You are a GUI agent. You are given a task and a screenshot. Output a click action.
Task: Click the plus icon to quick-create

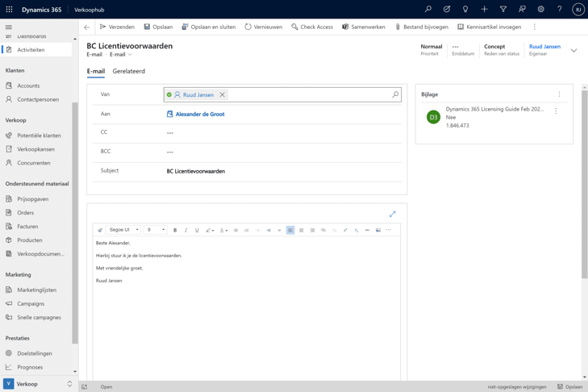click(x=484, y=9)
